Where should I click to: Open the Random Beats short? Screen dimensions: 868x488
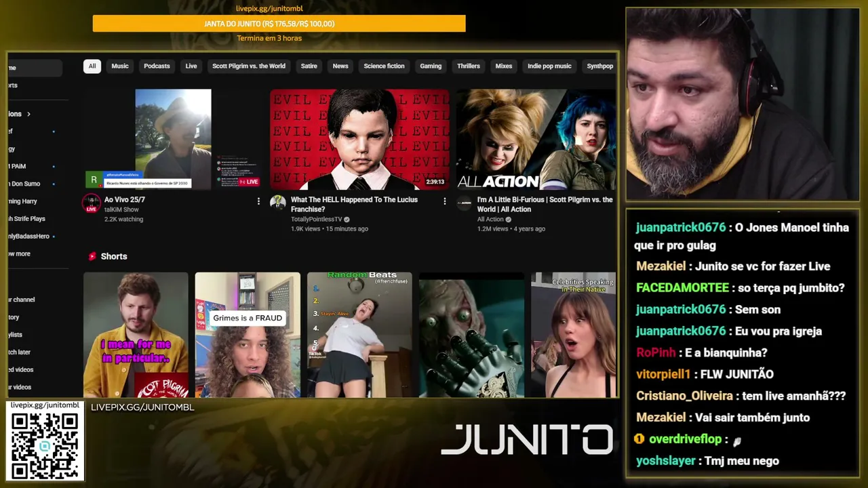(359, 335)
